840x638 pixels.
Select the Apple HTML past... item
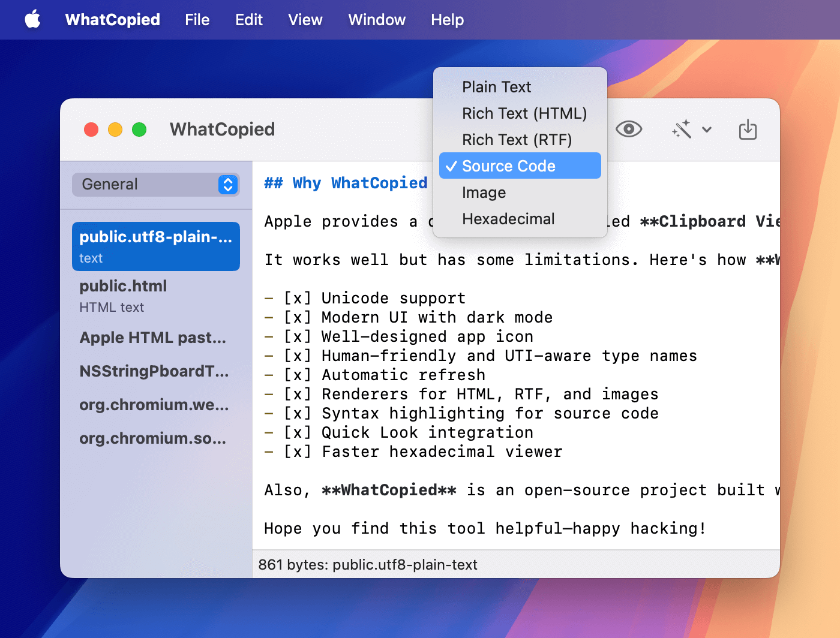[156, 338]
